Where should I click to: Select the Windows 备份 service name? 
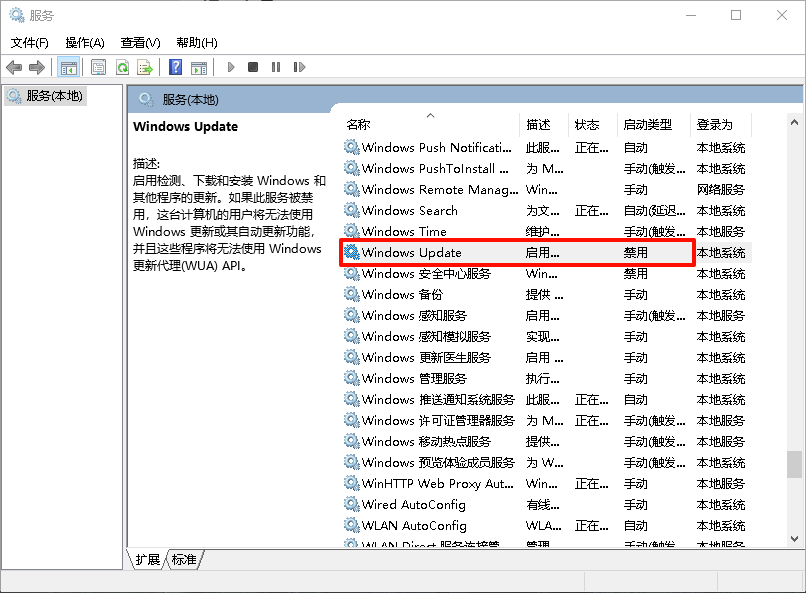(402, 294)
